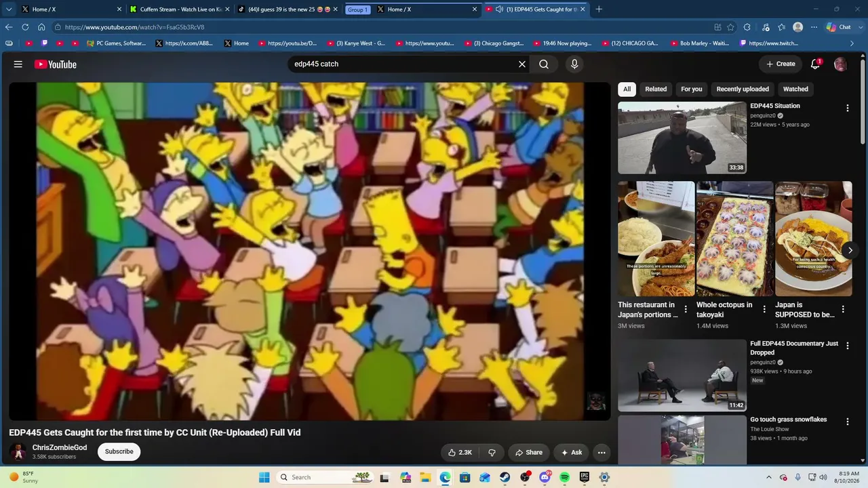868x488 pixels.
Task: Show more bookmarks with the overflow chevron
Action: tap(852, 43)
